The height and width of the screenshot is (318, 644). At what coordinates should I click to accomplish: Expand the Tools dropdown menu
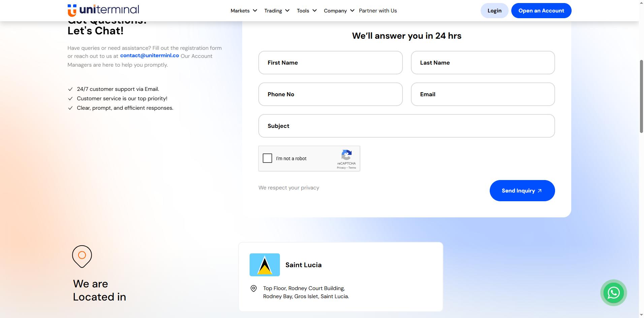tap(307, 11)
